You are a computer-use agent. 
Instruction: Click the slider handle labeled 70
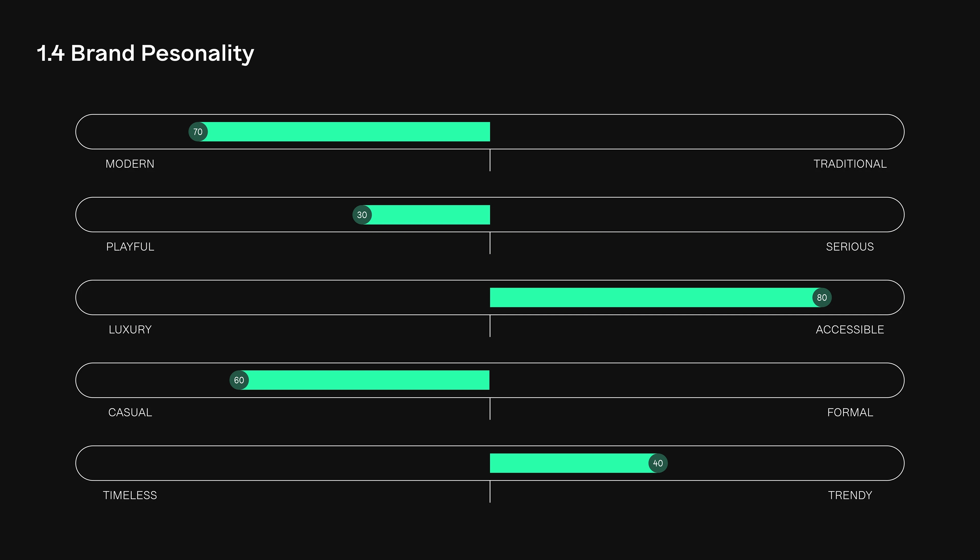[x=198, y=132]
